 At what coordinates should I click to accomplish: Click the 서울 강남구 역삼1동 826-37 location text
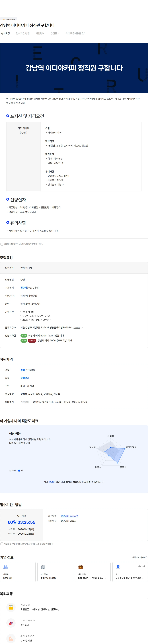click(x=129, y=578)
